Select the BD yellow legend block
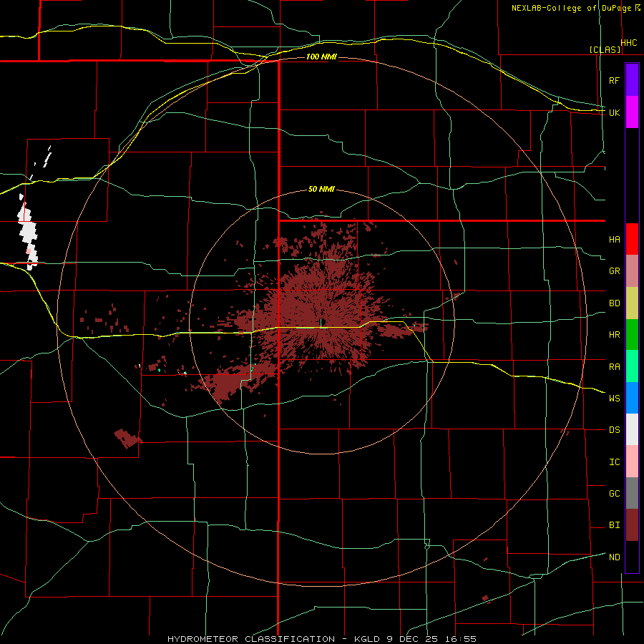The width and height of the screenshot is (644, 644). pos(632,303)
